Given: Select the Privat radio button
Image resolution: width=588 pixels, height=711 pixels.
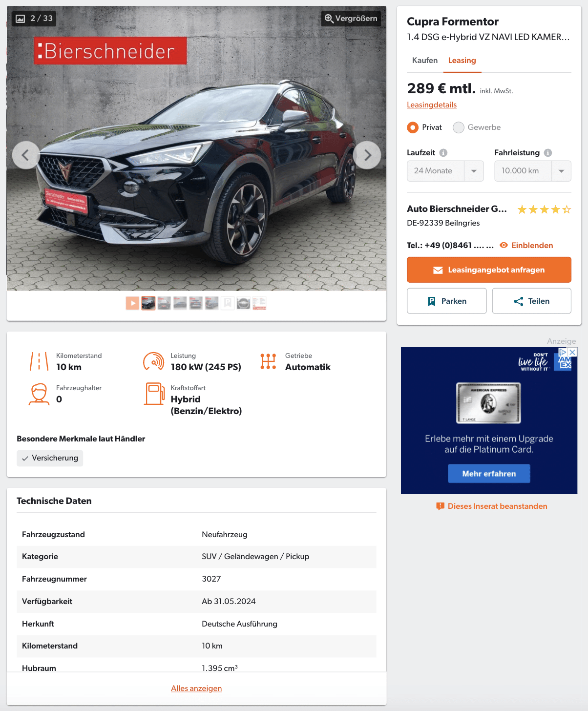Looking at the screenshot, I should pos(413,127).
